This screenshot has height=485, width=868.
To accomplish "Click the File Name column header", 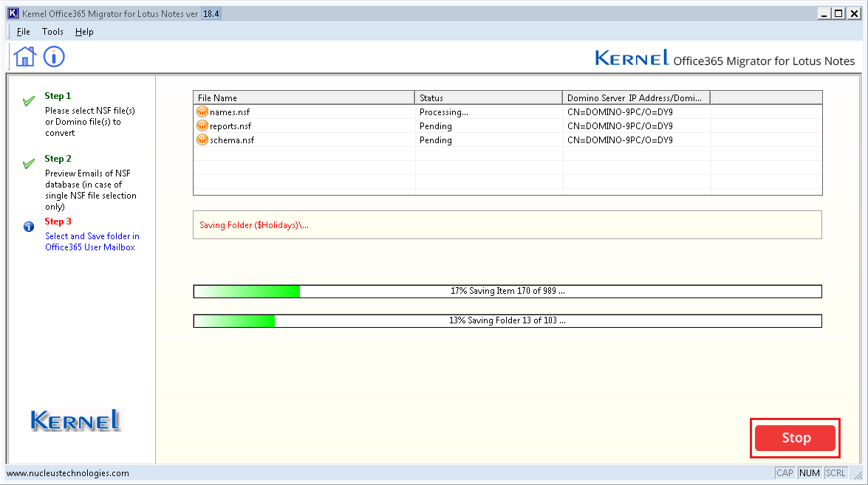I will click(304, 98).
